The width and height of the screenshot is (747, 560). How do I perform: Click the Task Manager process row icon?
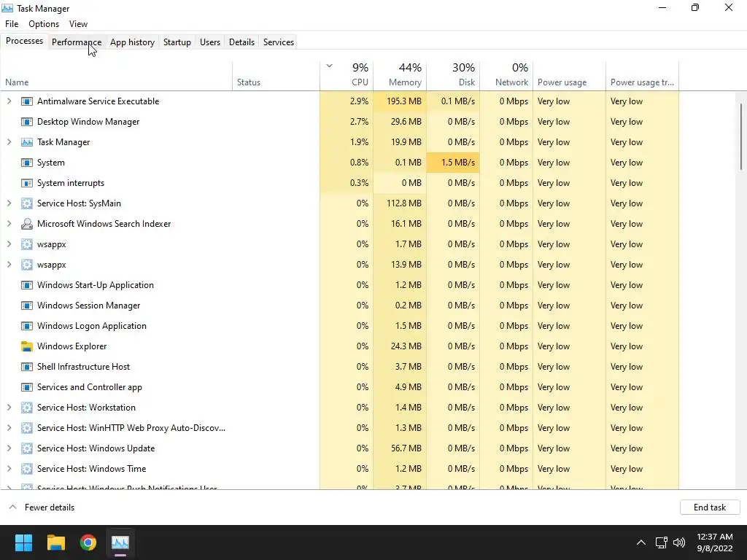coord(27,142)
